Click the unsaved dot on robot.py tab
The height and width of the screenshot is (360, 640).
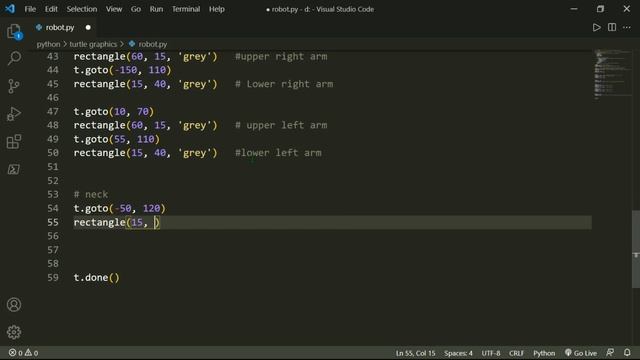pyautogui.click(x=88, y=27)
